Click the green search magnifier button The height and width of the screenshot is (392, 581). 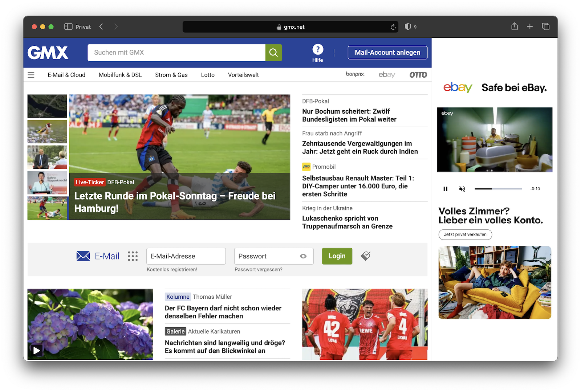(273, 53)
